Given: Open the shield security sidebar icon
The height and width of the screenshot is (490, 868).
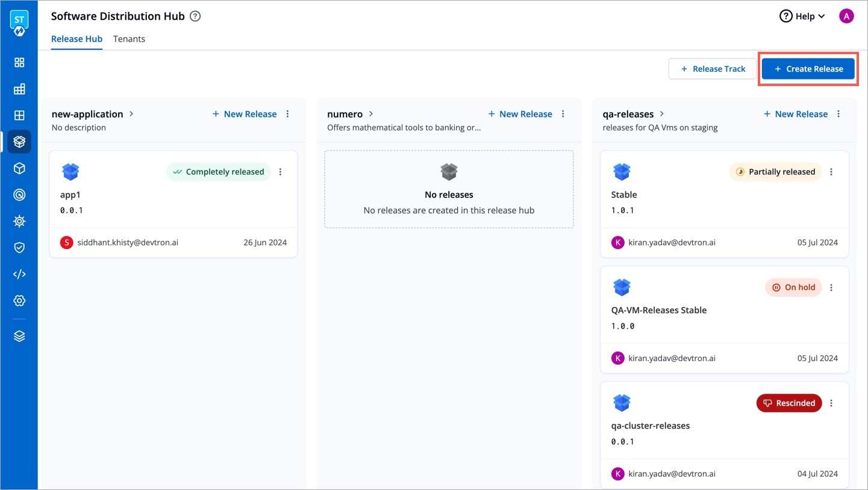Looking at the screenshot, I should pos(19,248).
